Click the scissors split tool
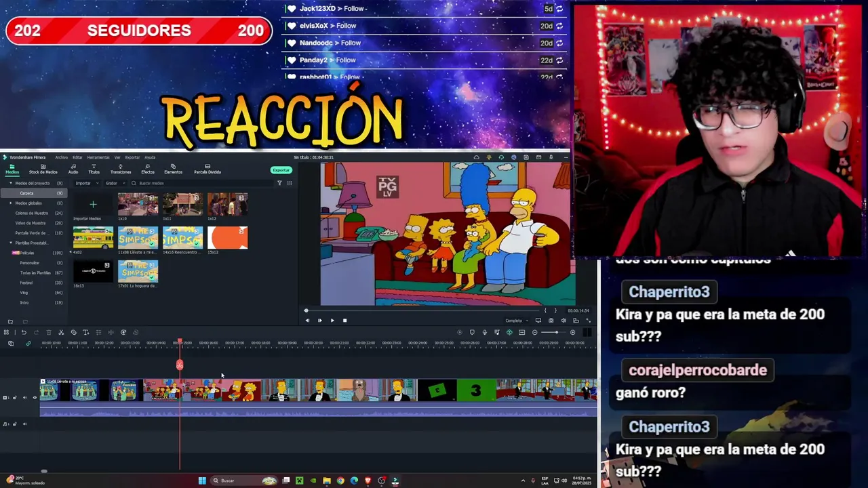Viewport: 868px width, 488px height. (61, 332)
